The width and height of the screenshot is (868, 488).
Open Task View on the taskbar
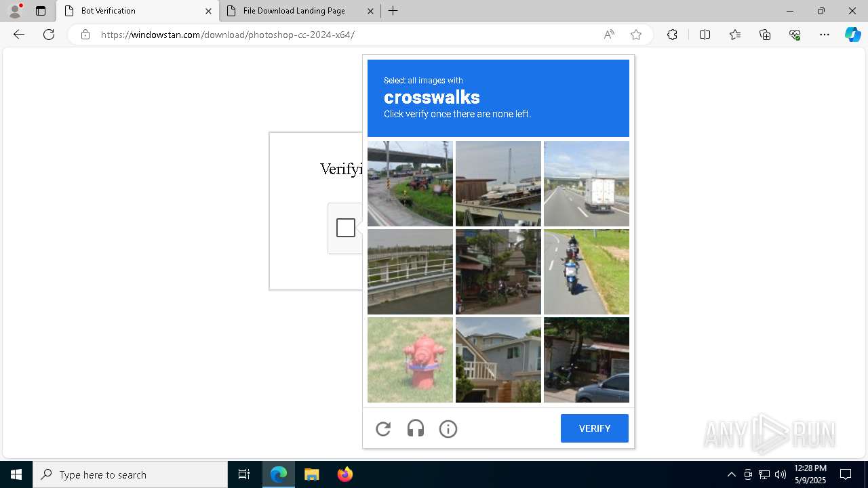[244, 474]
